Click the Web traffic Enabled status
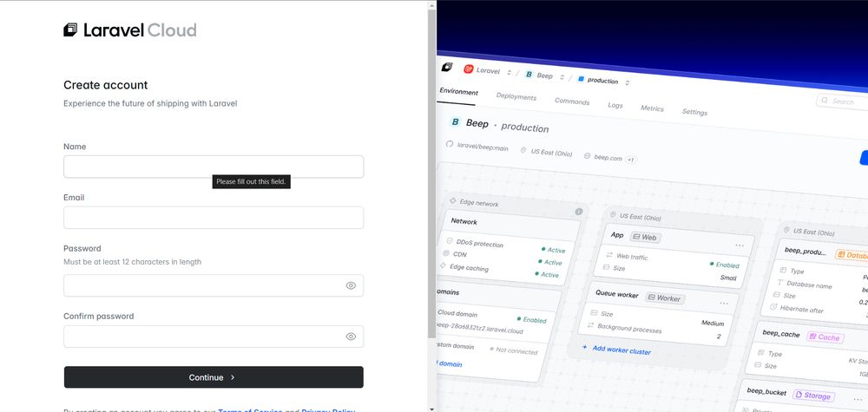The height and width of the screenshot is (412, 868). [725, 265]
